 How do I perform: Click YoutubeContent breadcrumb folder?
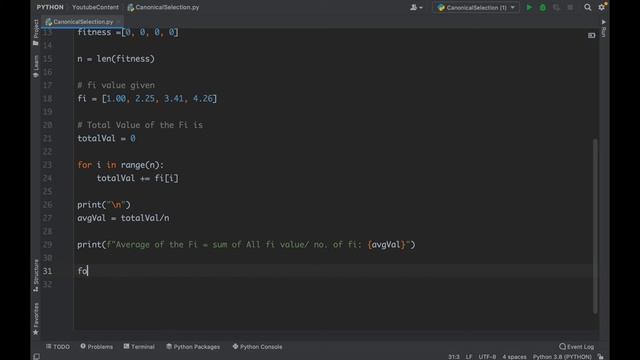pos(95,7)
